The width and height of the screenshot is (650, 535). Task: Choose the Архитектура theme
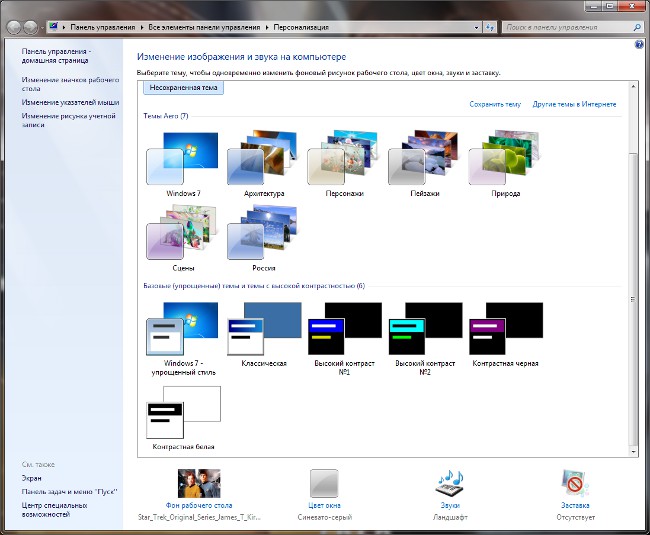click(x=264, y=164)
